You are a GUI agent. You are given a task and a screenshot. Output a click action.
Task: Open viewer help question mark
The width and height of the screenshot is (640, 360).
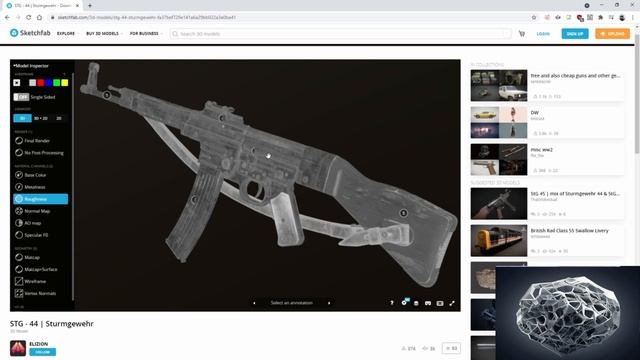[x=391, y=303]
